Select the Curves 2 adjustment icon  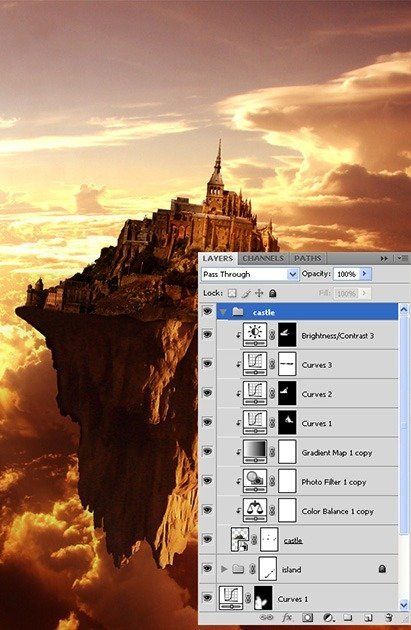[x=255, y=394]
